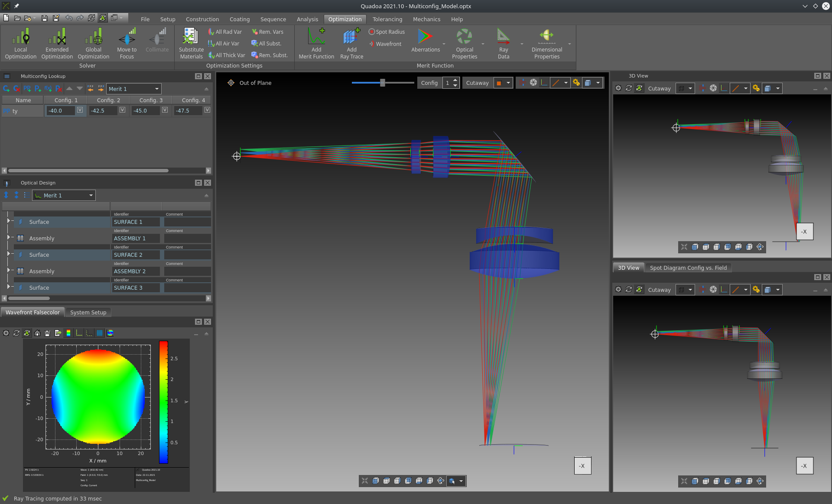Launch Global Optimization
This screenshot has width=832, height=504.
pos(93,43)
